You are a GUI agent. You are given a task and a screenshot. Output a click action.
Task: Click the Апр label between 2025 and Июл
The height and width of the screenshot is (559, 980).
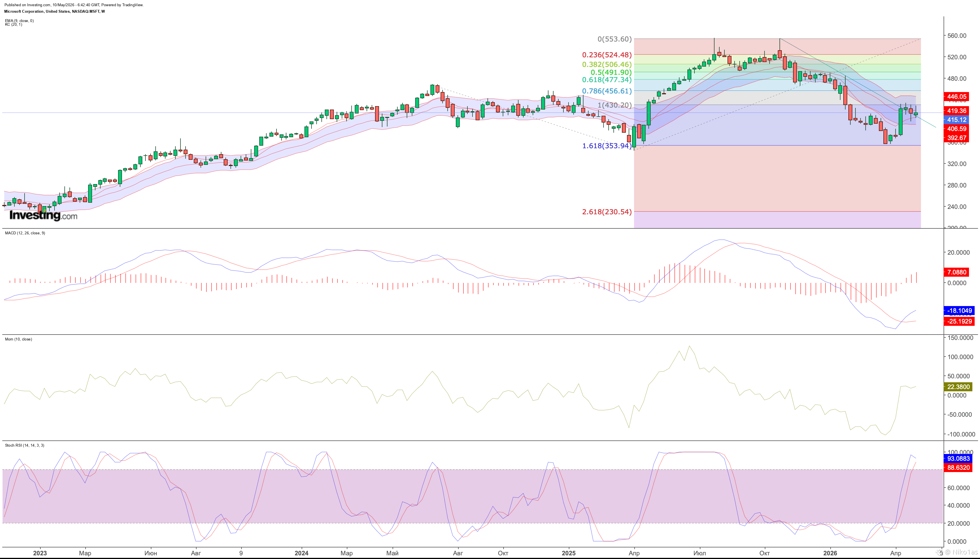(x=634, y=553)
